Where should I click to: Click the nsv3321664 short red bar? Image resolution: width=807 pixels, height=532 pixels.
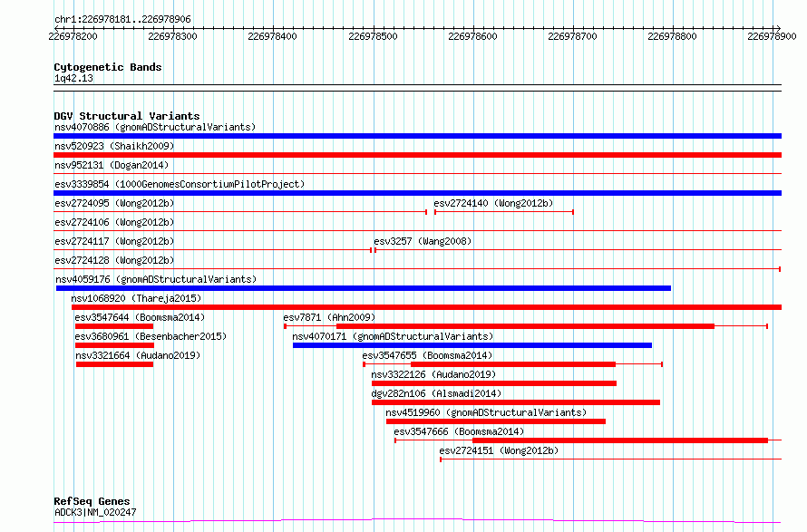115,364
